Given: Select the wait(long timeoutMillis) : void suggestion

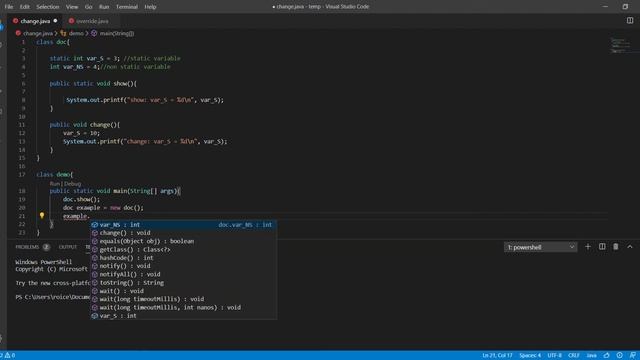Looking at the screenshot, I should [183, 299].
